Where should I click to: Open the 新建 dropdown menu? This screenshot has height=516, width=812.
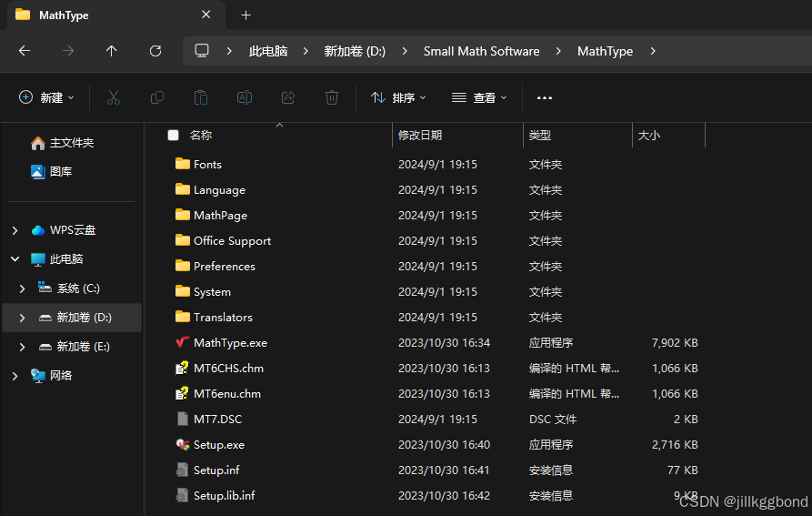46,97
